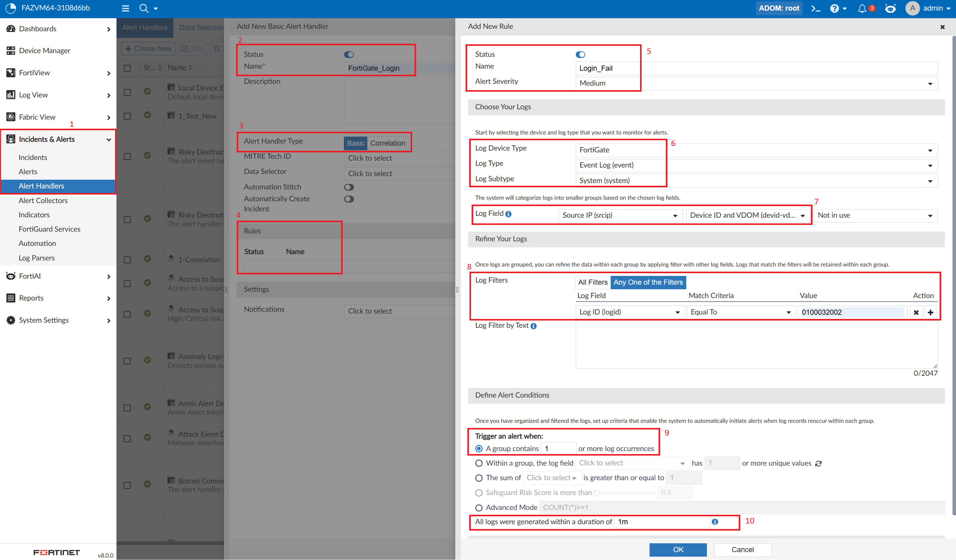Click the Log Filter by Text info icon
956x560 pixels.
[x=534, y=326]
